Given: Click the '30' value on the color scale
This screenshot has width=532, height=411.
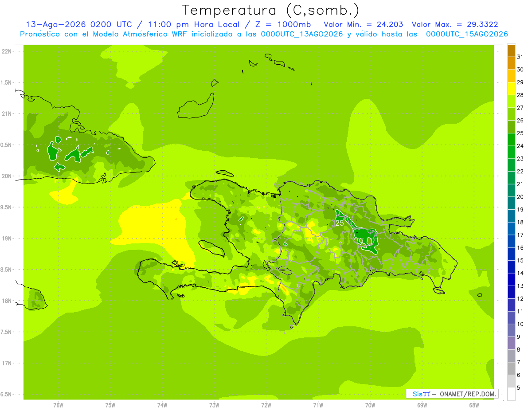Looking at the screenshot, I should 520,70.
